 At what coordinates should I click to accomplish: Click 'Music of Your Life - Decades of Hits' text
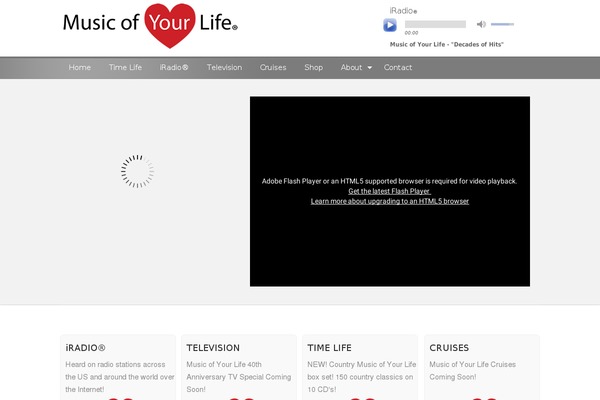[x=447, y=44]
